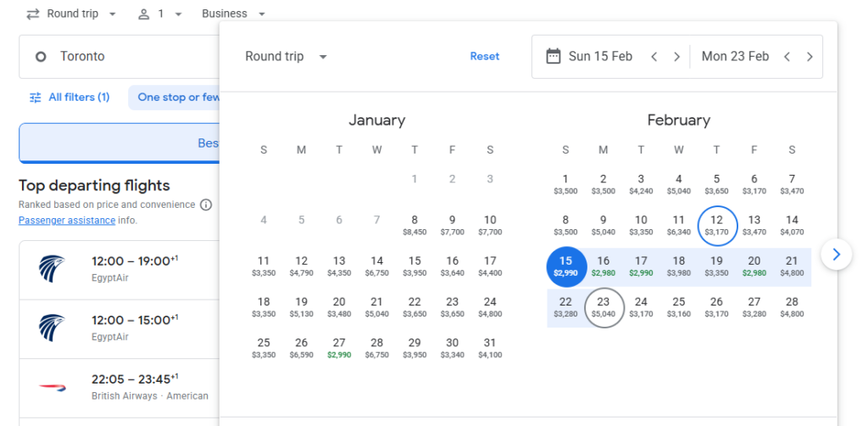The height and width of the screenshot is (426, 868).
Task: Select February 9 priced $5,040
Action: point(603,225)
